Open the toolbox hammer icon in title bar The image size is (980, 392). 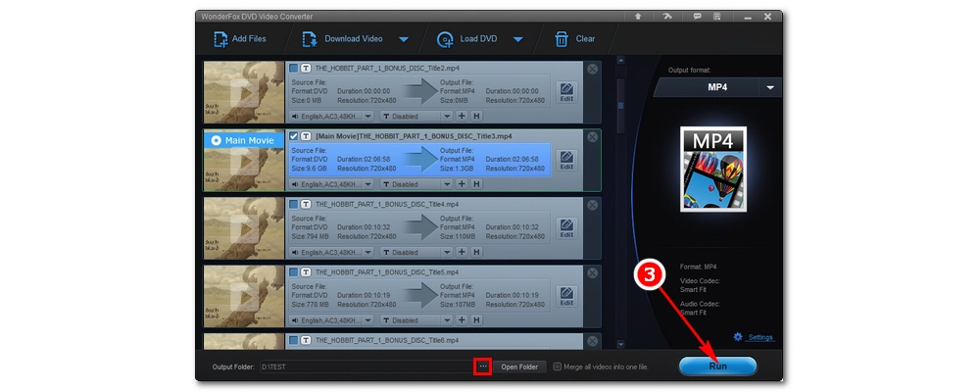(x=667, y=17)
